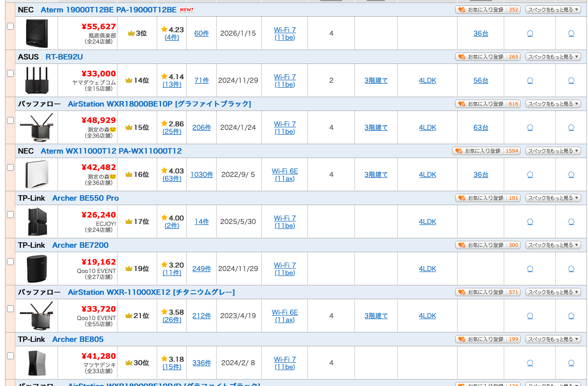588x386 pixels.
Task: Open star rating 2.86 for WXR18000BE10P
Action: [x=173, y=124]
